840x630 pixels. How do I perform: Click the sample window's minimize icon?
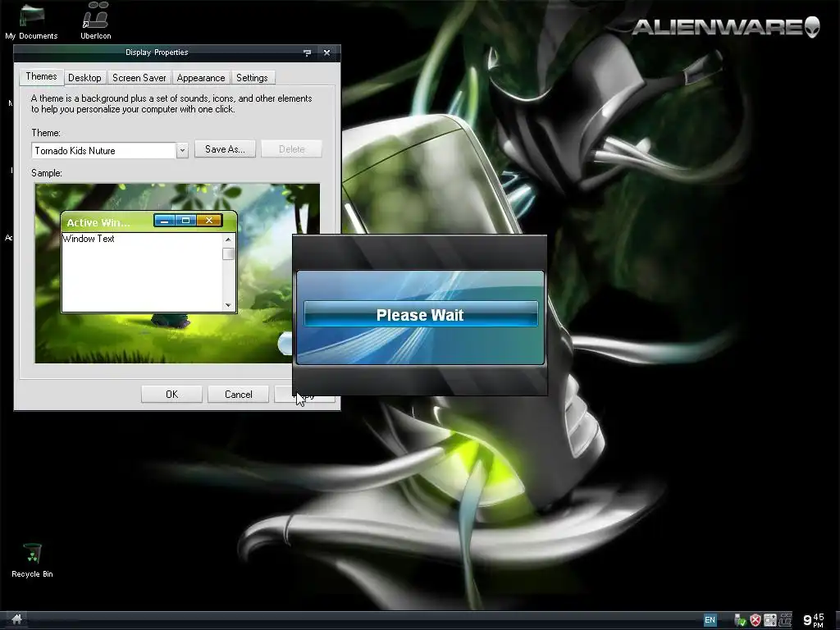point(164,221)
